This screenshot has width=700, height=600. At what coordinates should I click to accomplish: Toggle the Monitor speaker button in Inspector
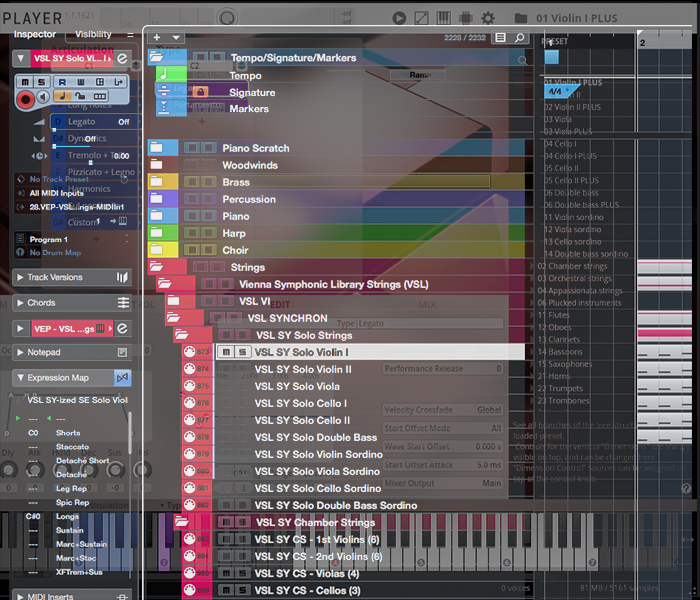coord(43,97)
